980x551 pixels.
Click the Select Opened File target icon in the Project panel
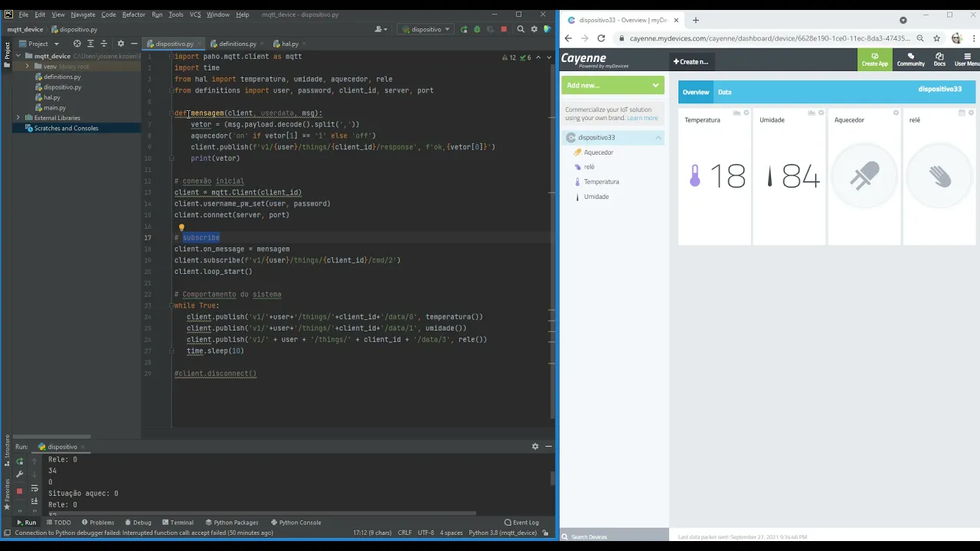pos(77,44)
